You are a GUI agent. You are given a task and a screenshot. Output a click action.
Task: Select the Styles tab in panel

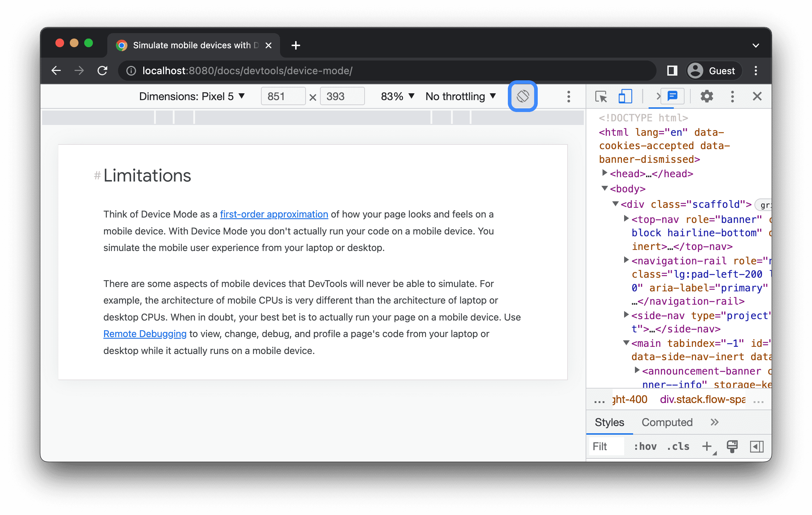tap(608, 422)
